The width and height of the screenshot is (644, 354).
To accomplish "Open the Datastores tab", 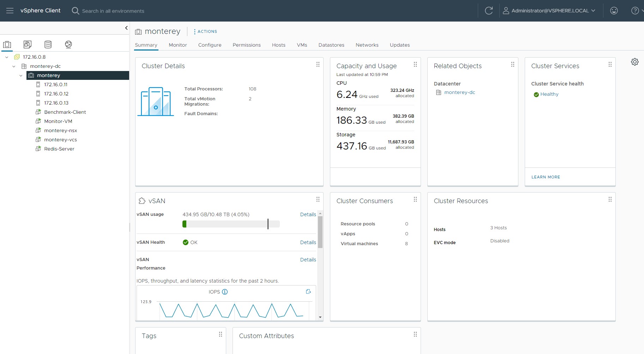I will pyautogui.click(x=331, y=45).
